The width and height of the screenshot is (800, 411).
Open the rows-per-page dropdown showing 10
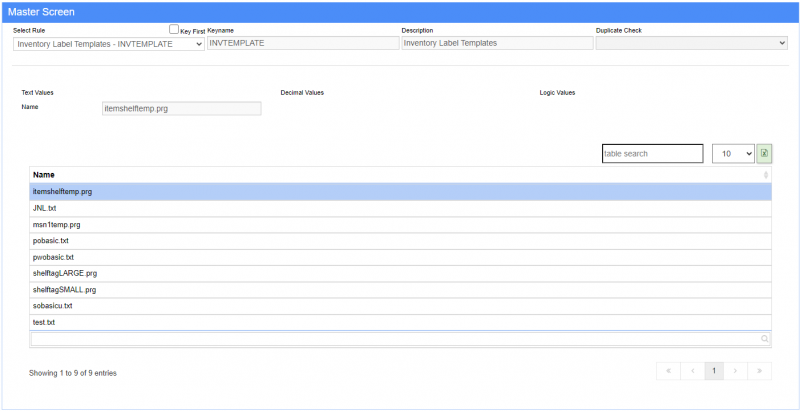(x=733, y=154)
